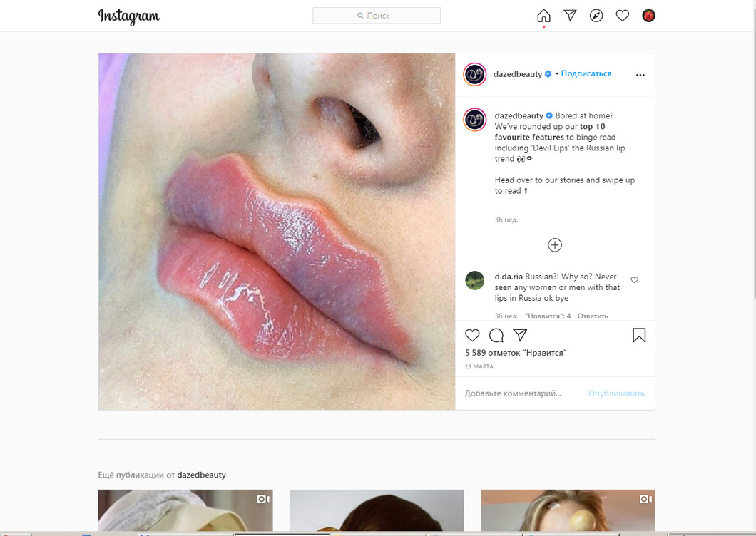Open the main lips post image

[277, 232]
